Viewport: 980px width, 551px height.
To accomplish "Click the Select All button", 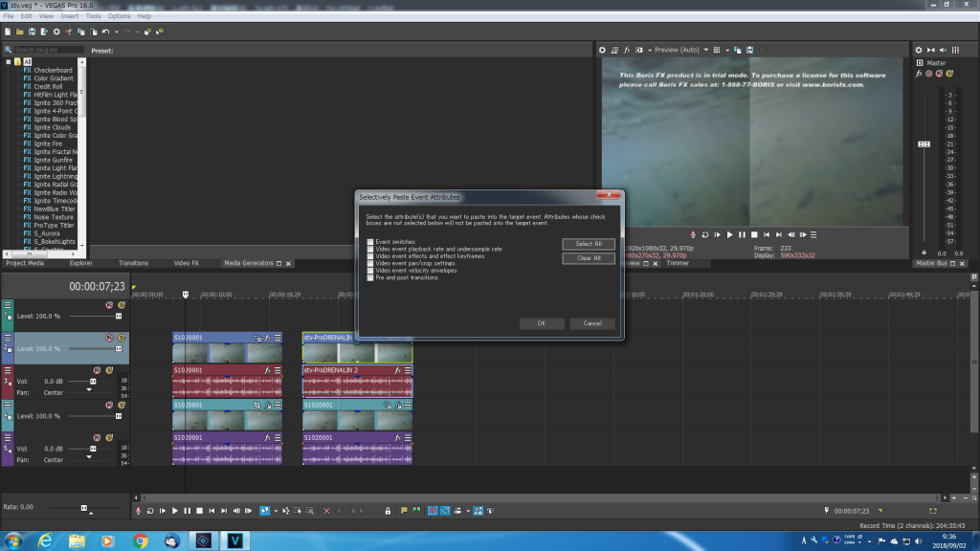I will tap(589, 244).
